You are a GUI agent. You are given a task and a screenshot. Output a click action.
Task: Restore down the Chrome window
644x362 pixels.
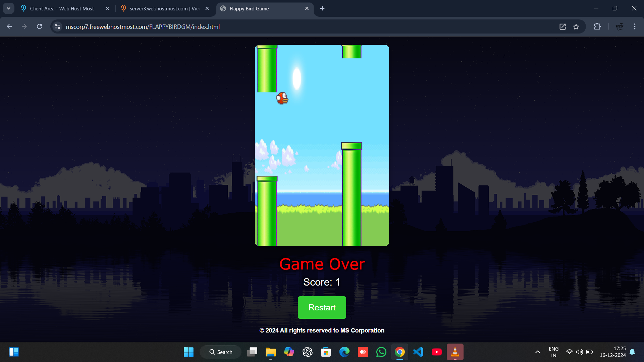(615, 8)
